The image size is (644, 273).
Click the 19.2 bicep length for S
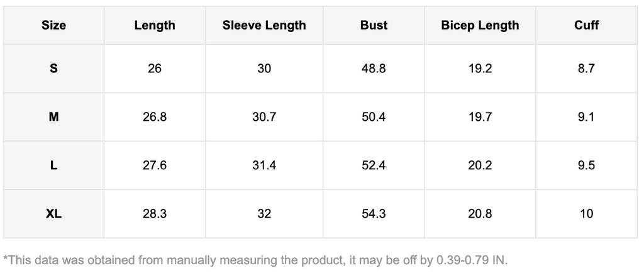[480, 69]
